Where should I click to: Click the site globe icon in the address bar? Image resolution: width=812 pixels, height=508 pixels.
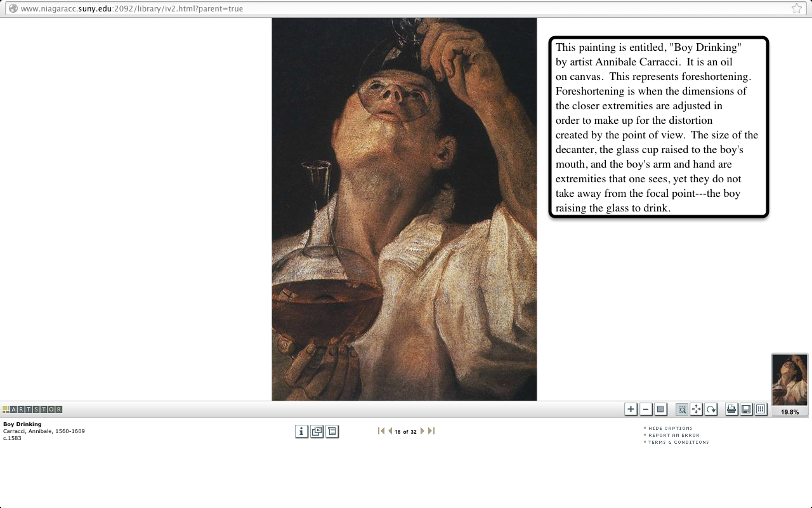pos(13,9)
